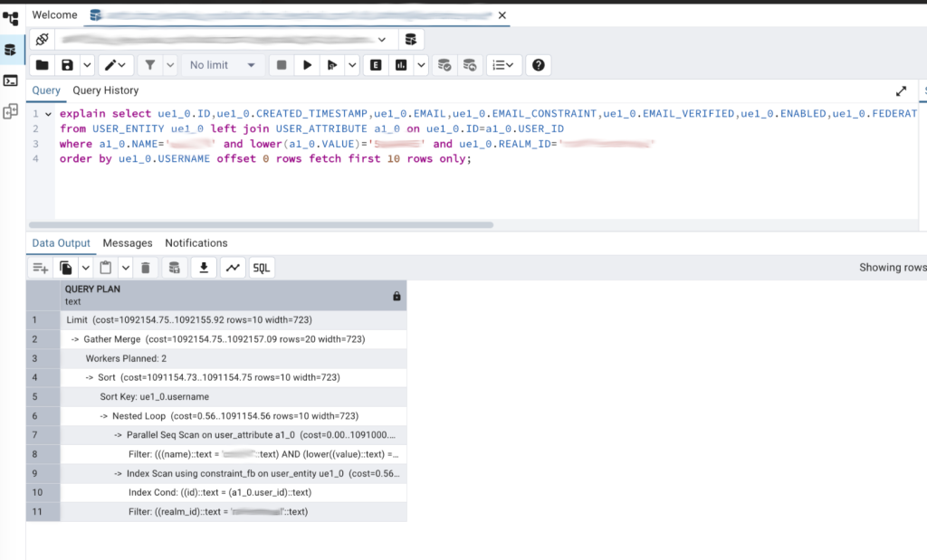Open the pencil edit options button
Image resolution: width=927 pixels, height=560 pixels.
click(x=115, y=65)
